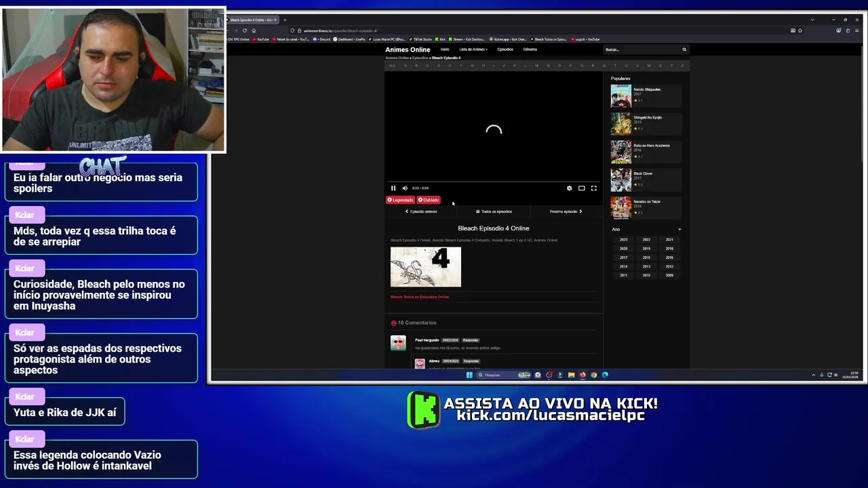Click the video progress bar
This screenshot has height=488, width=868.
[493, 182]
